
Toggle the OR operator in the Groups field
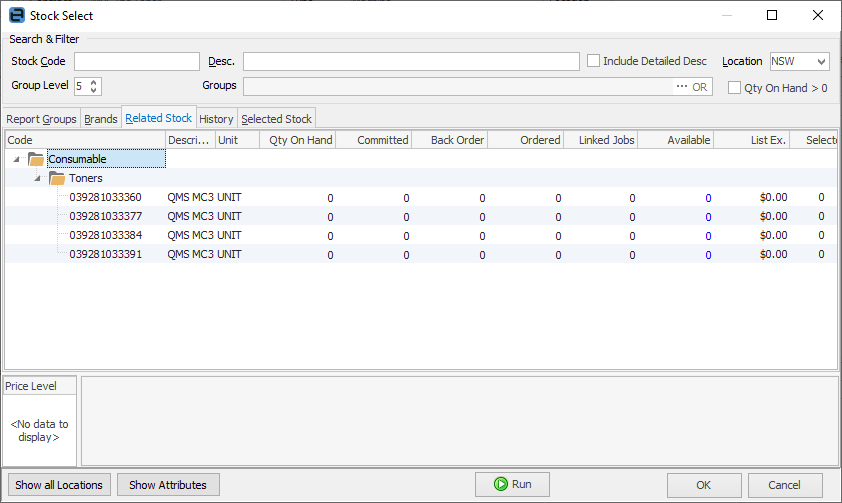pos(700,86)
